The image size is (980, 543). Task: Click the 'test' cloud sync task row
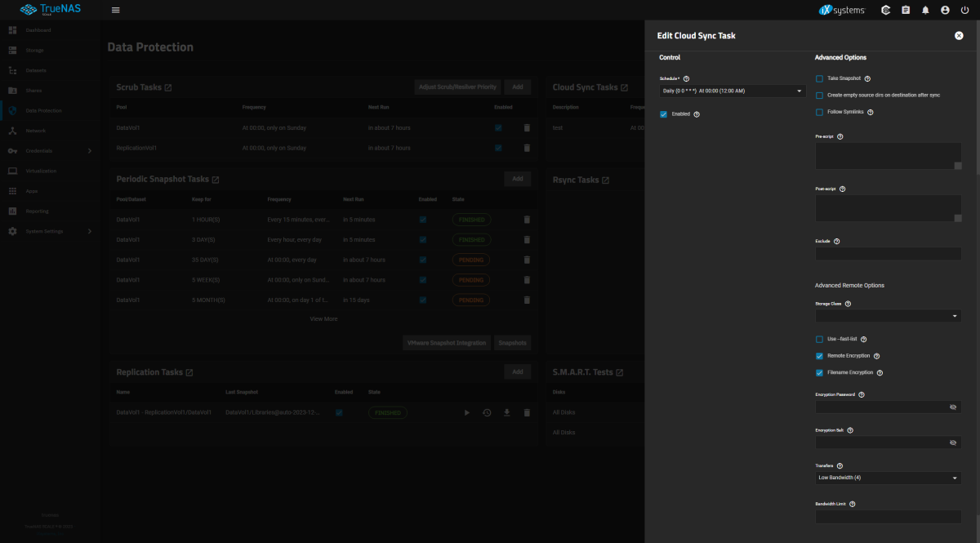(596, 128)
